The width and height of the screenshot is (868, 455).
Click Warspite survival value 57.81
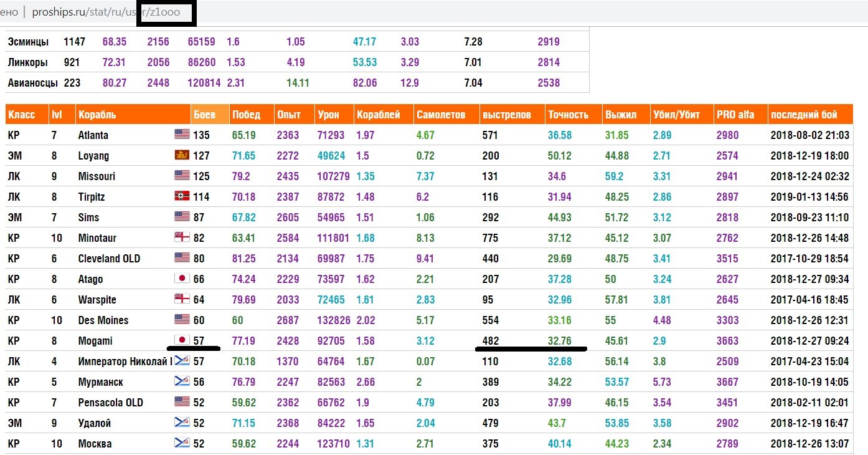tap(616, 300)
